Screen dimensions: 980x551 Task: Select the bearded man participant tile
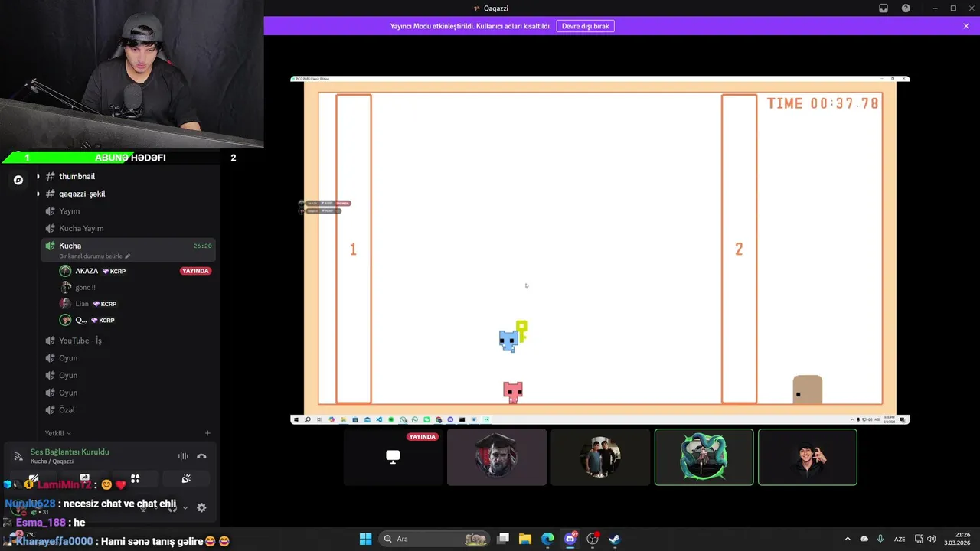click(497, 457)
